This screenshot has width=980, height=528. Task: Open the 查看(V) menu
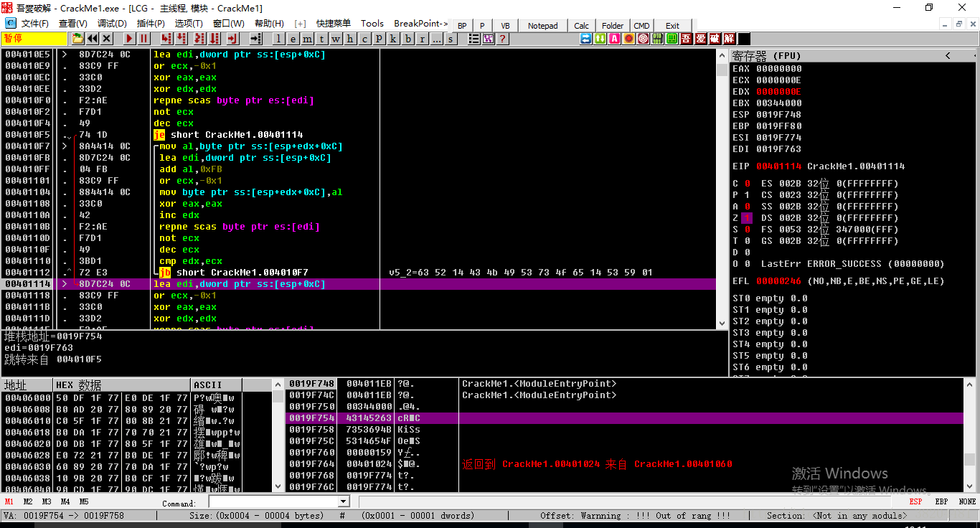pos(72,24)
